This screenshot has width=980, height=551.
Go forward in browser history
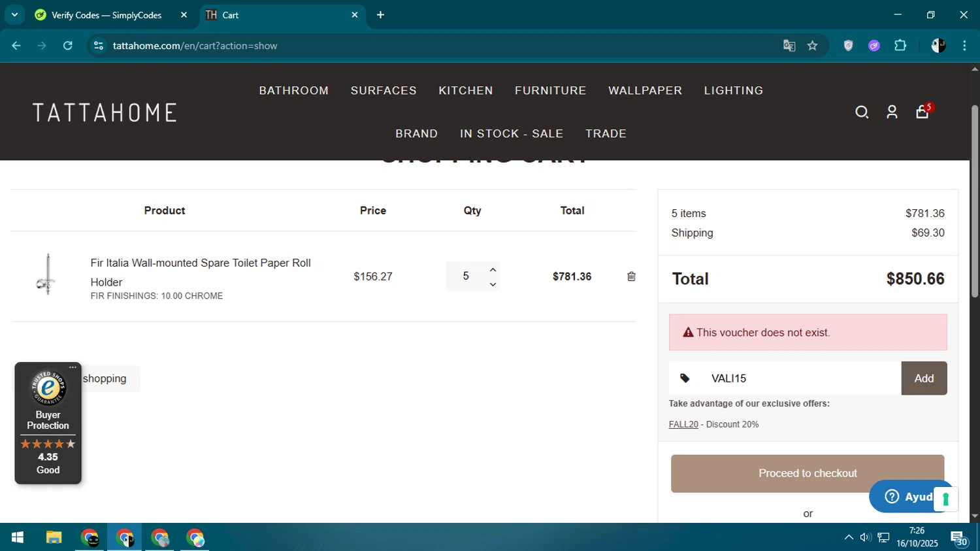[42, 46]
